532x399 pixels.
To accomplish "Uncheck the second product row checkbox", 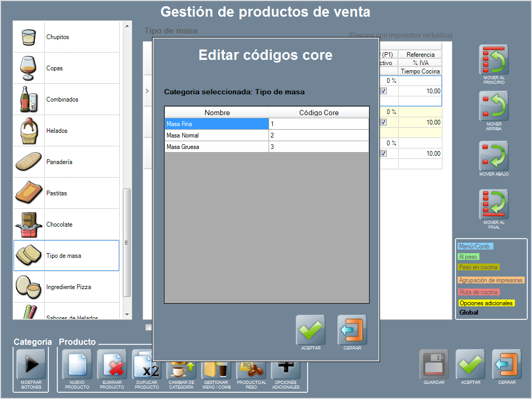I will (x=384, y=122).
